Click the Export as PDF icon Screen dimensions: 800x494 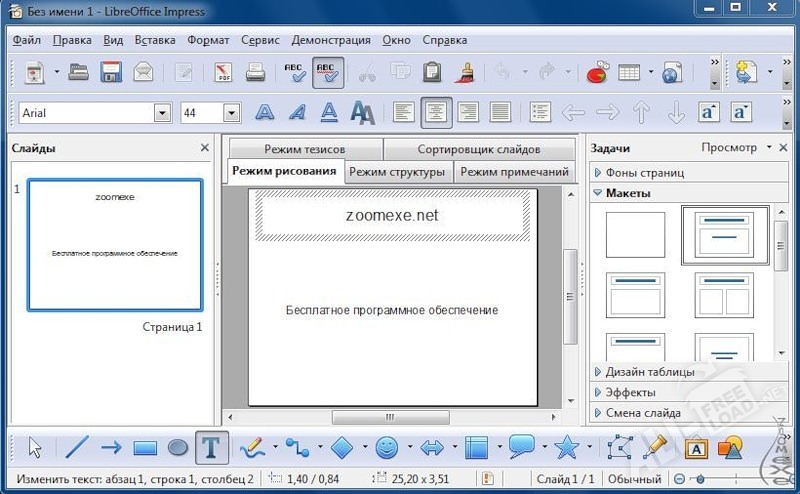(x=222, y=73)
